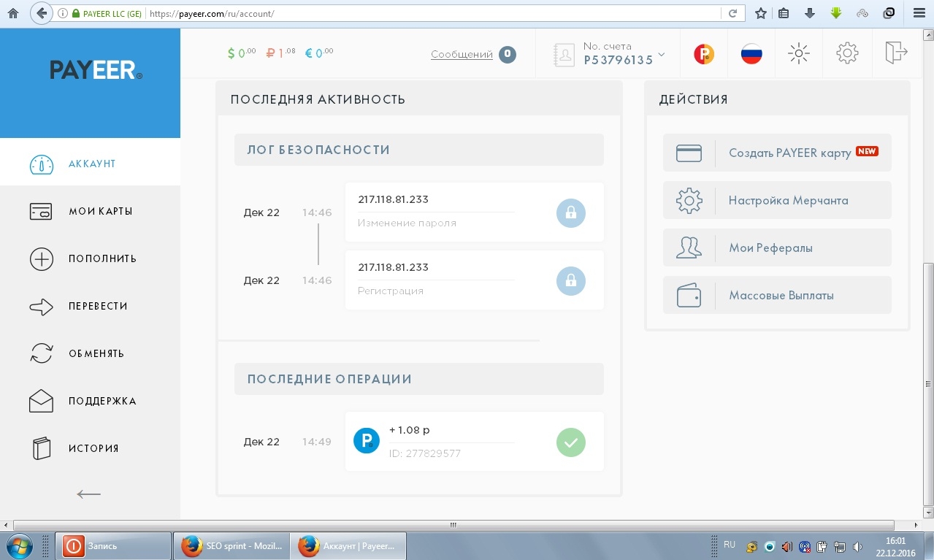934x560 pixels.
Task: Open Массовые Выплаты mass payouts
Action: (x=777, y=295)
